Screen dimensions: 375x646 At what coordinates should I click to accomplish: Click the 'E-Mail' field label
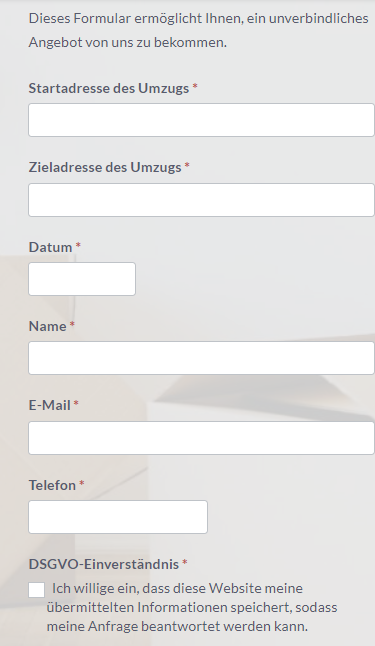point(49,405)
